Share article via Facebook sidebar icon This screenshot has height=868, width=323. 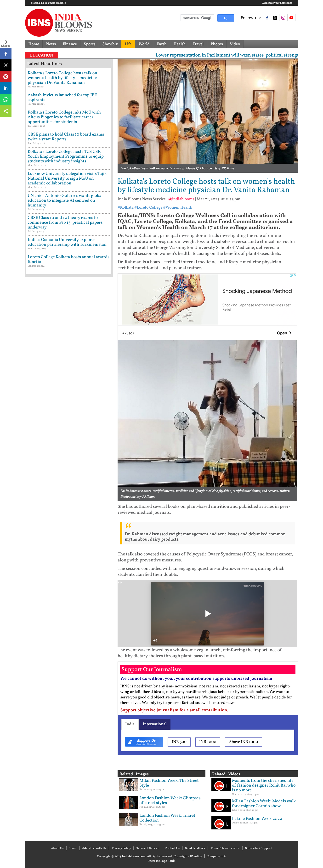click(6, 54)
